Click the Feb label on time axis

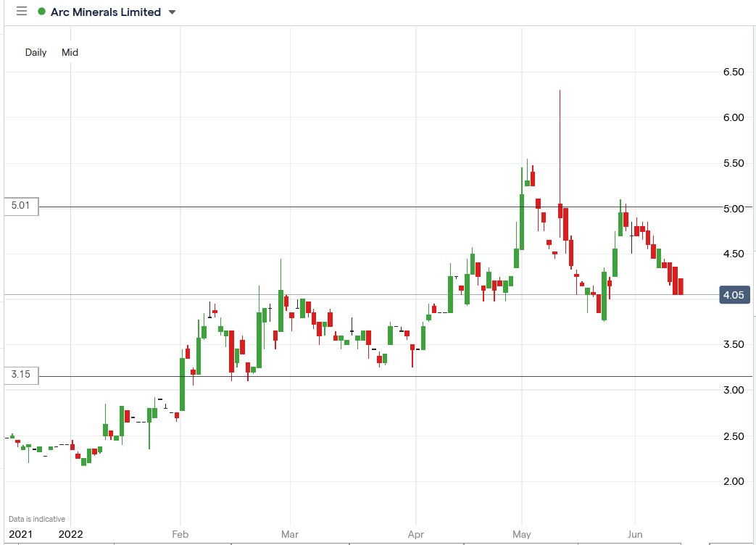click(180, 534)
